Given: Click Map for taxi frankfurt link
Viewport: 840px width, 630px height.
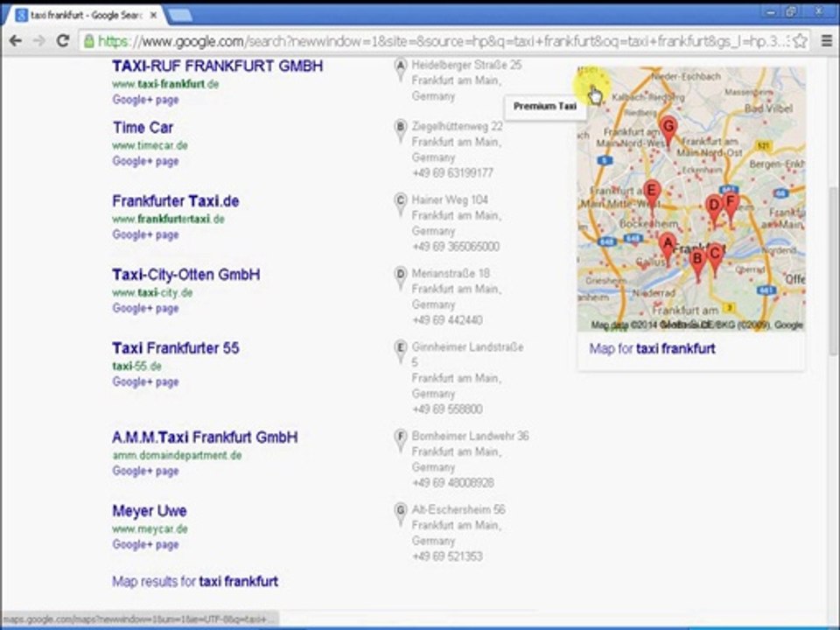Looking at the screenshot, I should 652,349.
